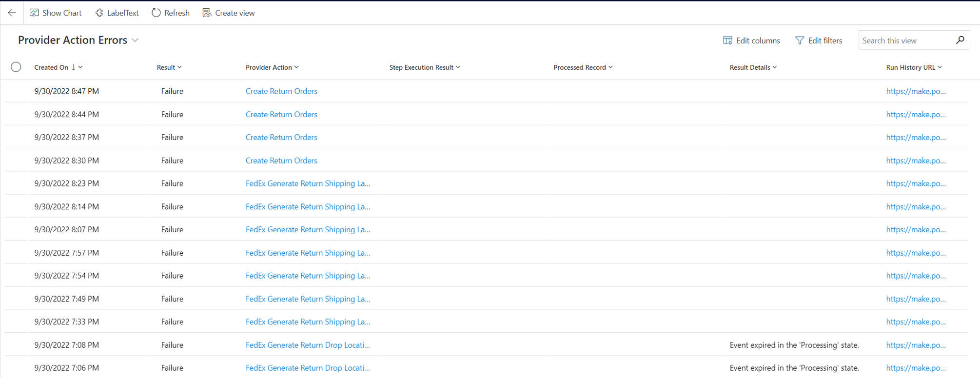
Task: Open run history URL for 8:14 PM row
Action: point(916,206)
